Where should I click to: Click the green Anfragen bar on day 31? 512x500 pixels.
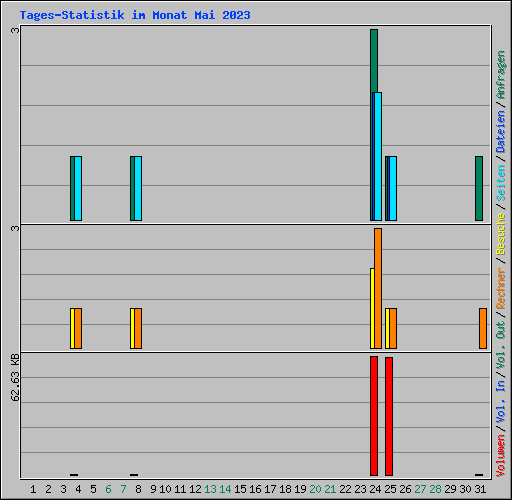click(x=479, y=188)
